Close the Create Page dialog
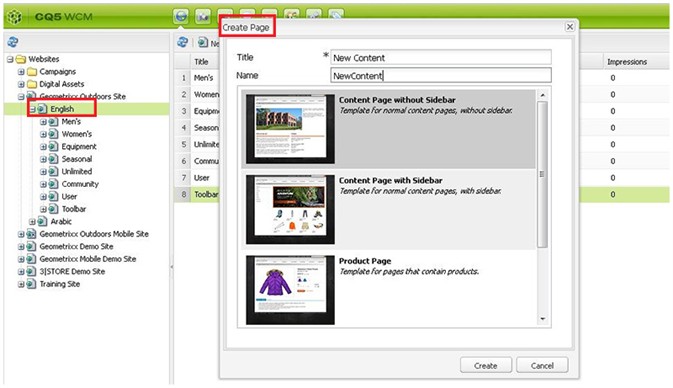Image resolution: width=673 pixels, height=388 pixels. pos(570,27)
